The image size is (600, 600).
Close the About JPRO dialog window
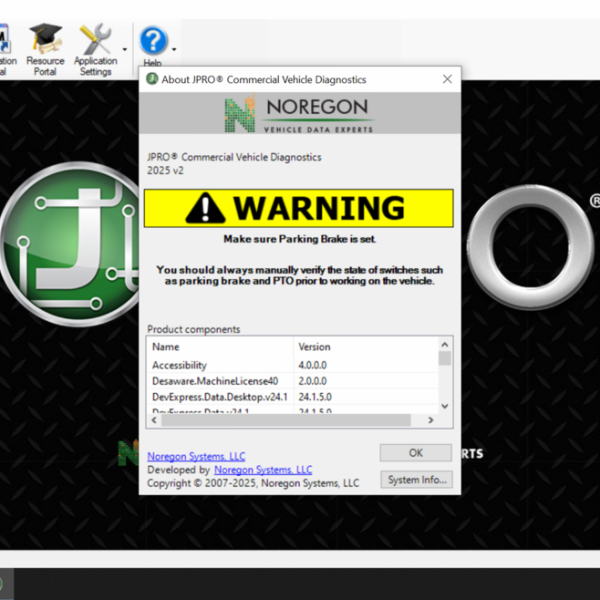pos(447,79)
